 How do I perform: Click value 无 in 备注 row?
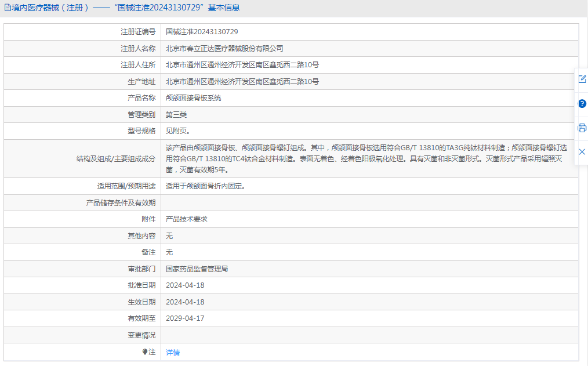tap(169, 252)
